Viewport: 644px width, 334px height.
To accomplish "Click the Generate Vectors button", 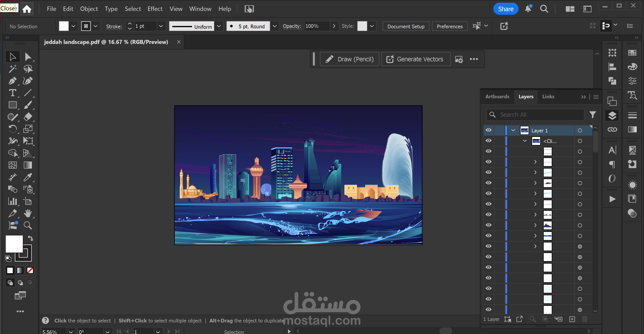I will click(416, 59).
